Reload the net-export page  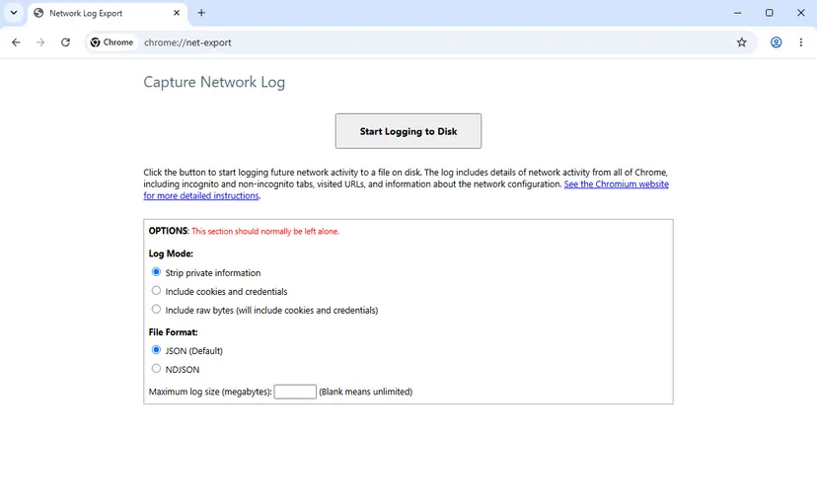(x=65, y=42)
